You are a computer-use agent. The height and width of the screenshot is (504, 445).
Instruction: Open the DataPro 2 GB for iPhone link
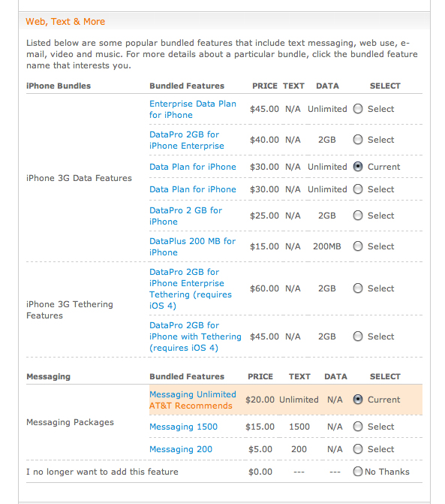185,216
